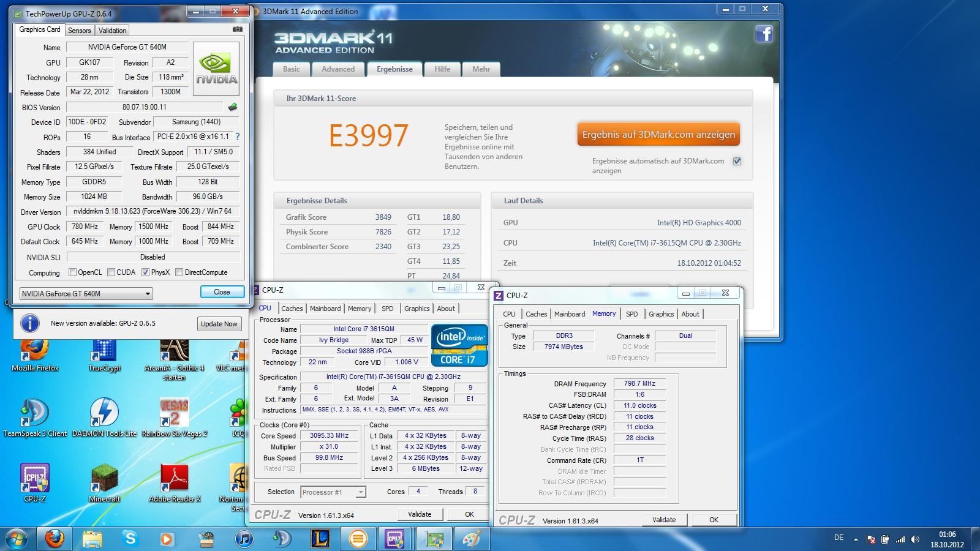Click OK in the CPU tab CPU-Z window
Screen dimensions: 980x551
469,514
